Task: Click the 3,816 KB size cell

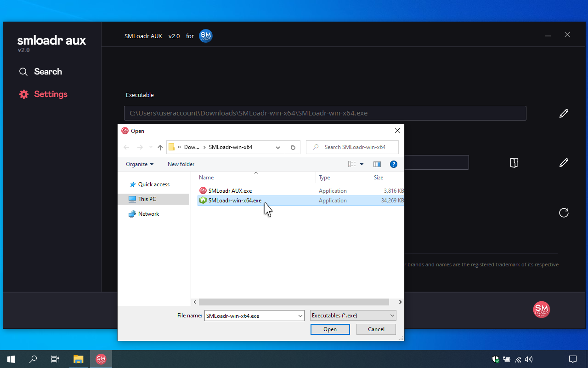Action: click(394, 191)
